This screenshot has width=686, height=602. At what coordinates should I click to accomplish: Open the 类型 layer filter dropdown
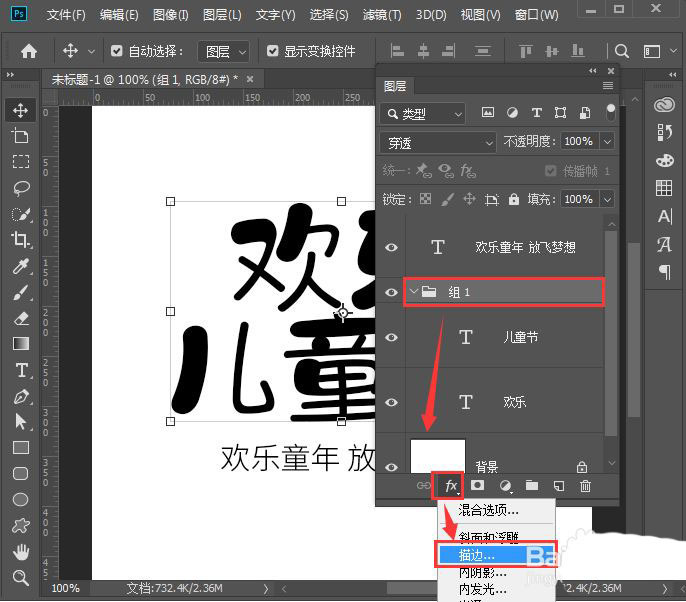click(423, 114)
